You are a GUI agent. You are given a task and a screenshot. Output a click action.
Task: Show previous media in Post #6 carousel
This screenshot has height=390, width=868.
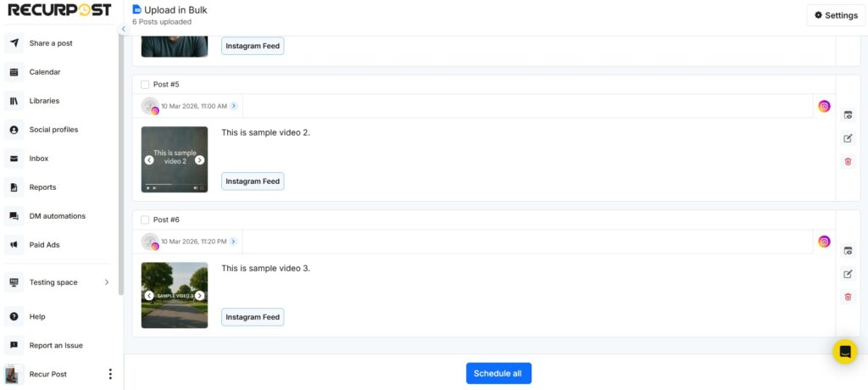point(149,296)
